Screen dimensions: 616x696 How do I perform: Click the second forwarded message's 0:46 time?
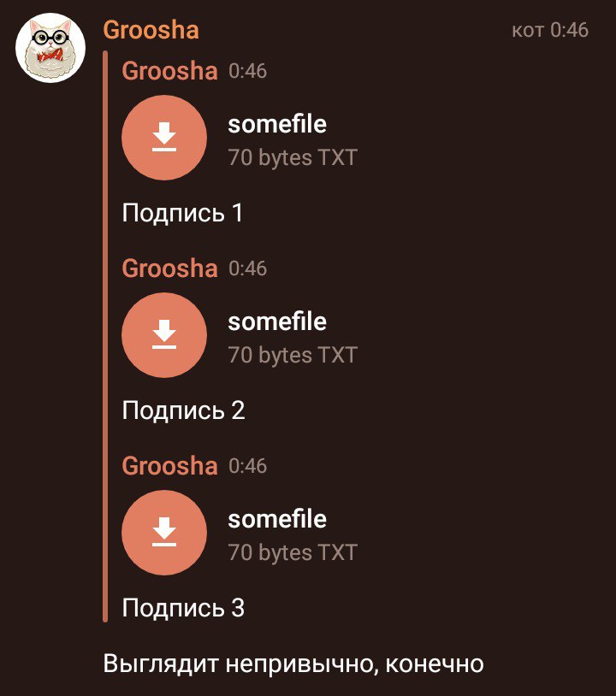247,269
